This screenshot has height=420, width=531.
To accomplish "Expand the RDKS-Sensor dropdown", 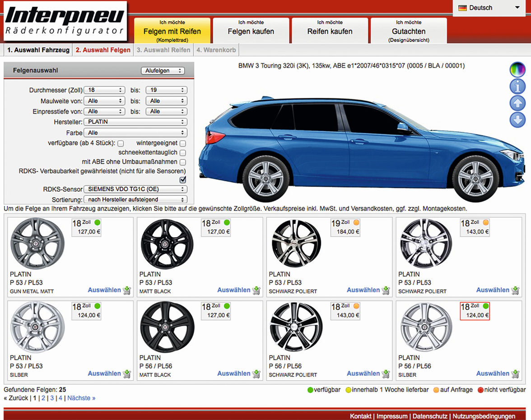I will pos(136,189).
